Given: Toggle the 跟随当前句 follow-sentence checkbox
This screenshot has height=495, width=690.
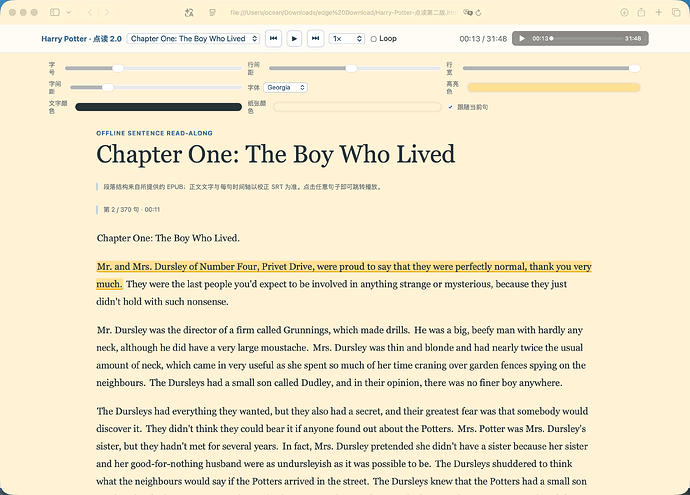Looking at the screenshot, I should (x=450, y=107).
